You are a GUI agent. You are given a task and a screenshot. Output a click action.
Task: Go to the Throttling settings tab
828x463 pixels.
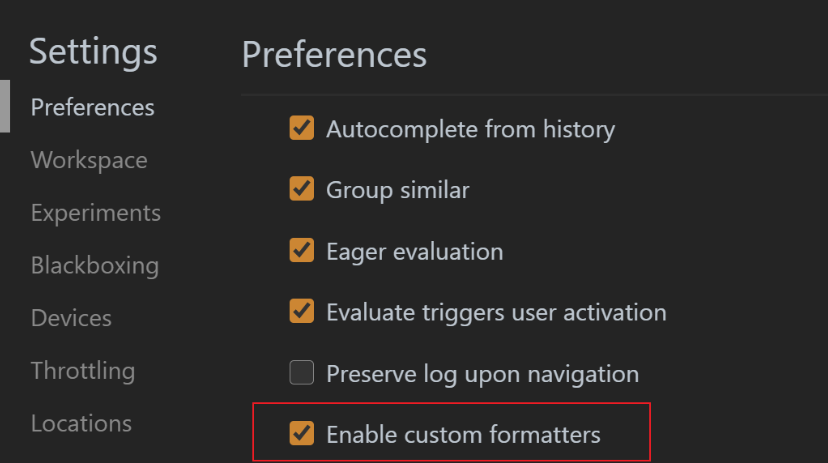click(x=83, y=371)
